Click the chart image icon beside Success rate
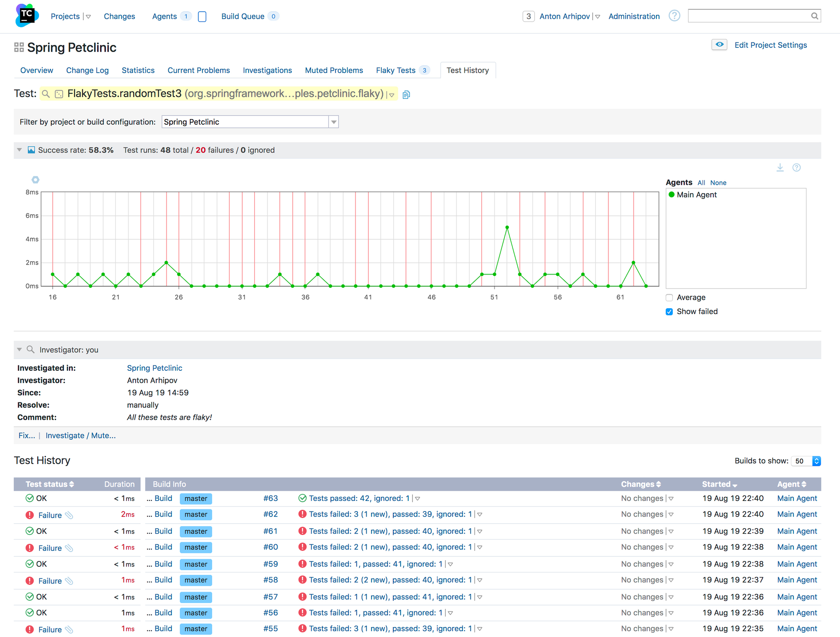This screenshot has height=637, width=840. [x=31, y=150]
